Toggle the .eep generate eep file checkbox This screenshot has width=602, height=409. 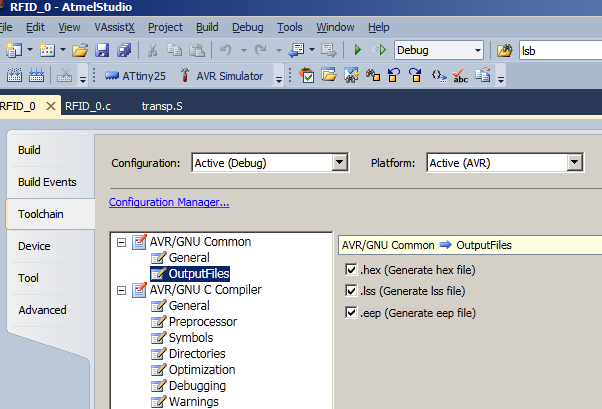click(x=351, y=313)
